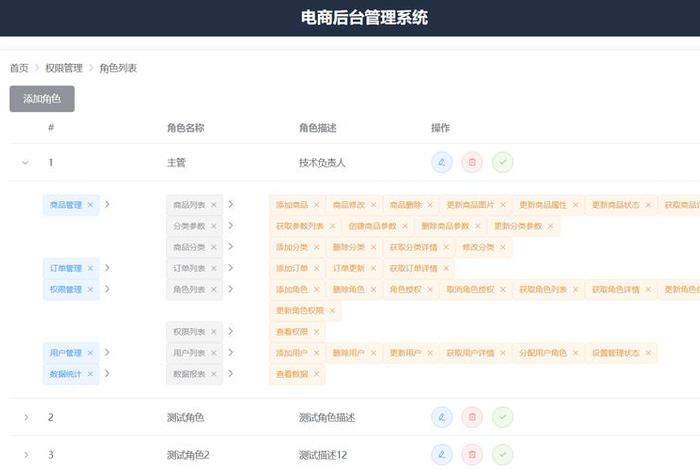700x470 pixels.
Task: Click the assign-permissions check icon for 主管
Action: click(502, 162)
